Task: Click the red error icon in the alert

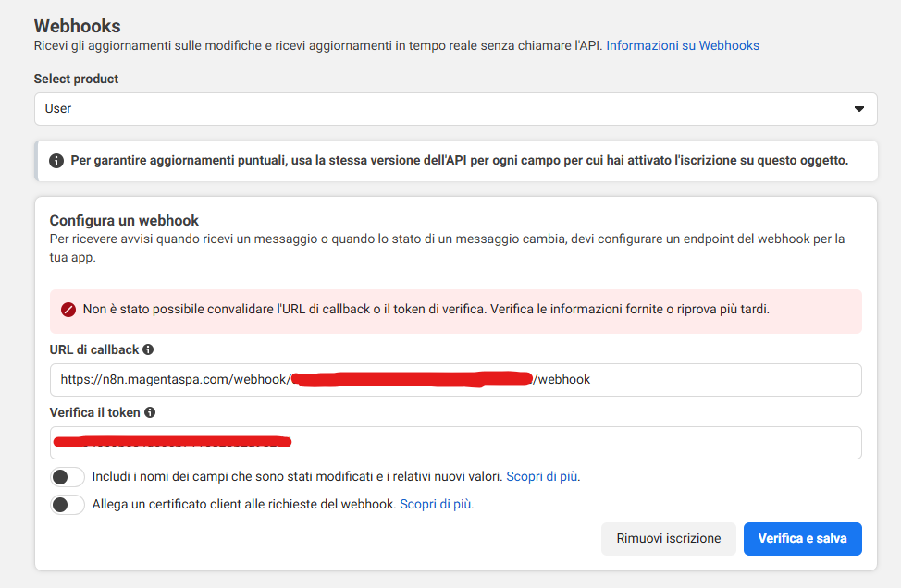Action: point(68,311)
